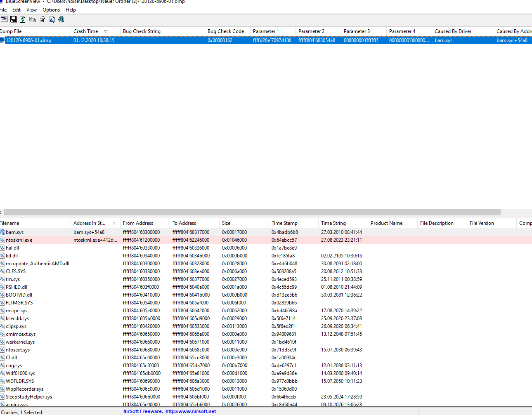Image resolution: width=532 pixels, height=415 pixels.
Task: Click the Copy Selected Items icon
Action: point(32,19)
